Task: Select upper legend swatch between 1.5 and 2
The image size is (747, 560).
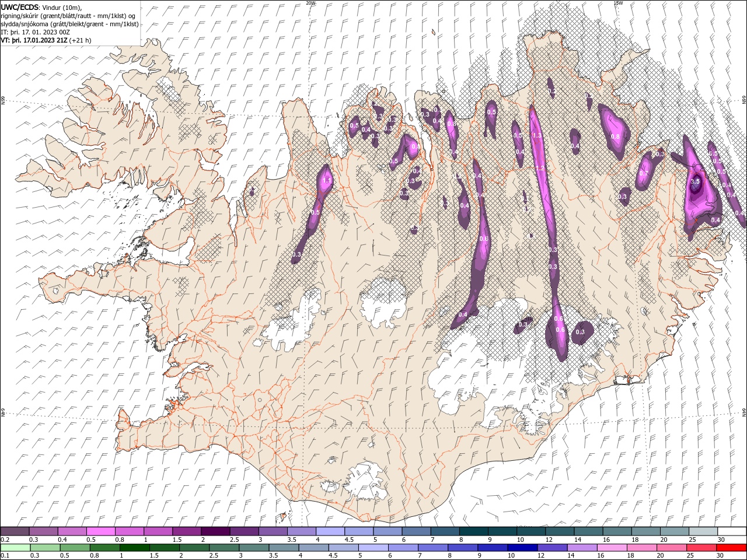Action: 187,531
